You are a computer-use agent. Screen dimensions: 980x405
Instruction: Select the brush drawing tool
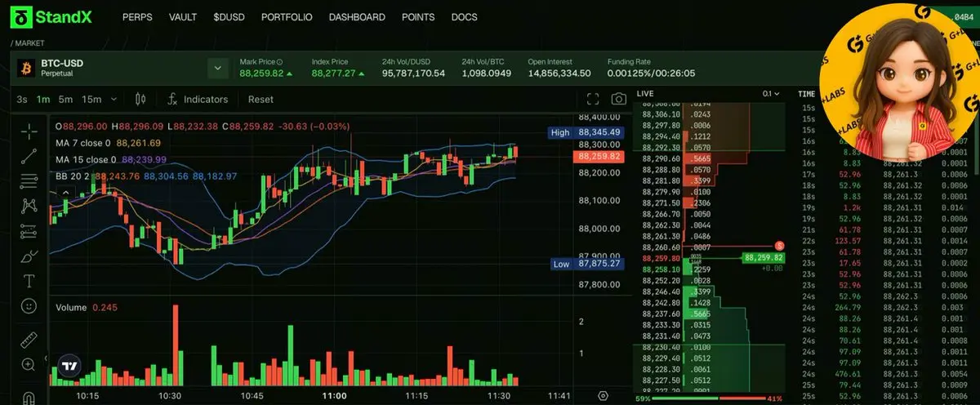[29, 256]
